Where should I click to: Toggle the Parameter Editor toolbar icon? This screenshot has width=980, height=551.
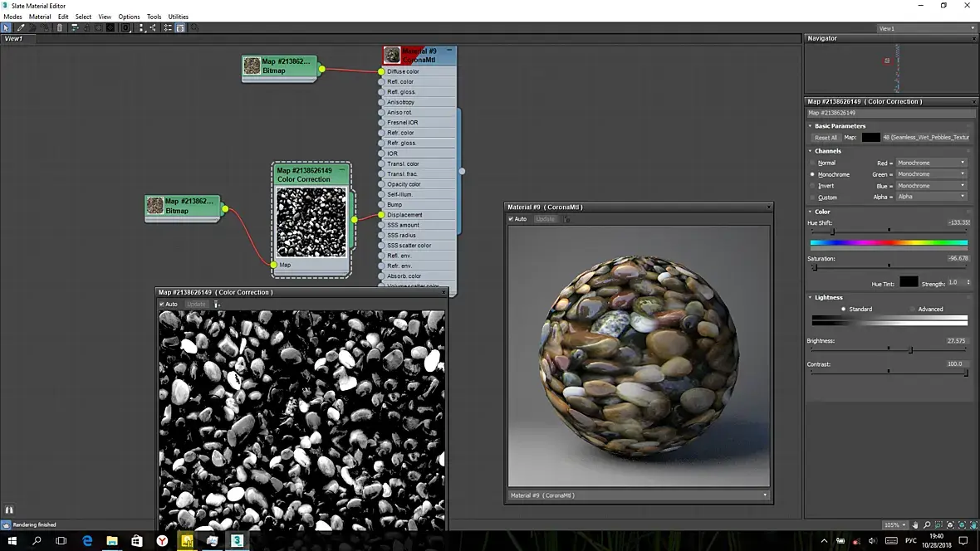click(x=180, y=27)
